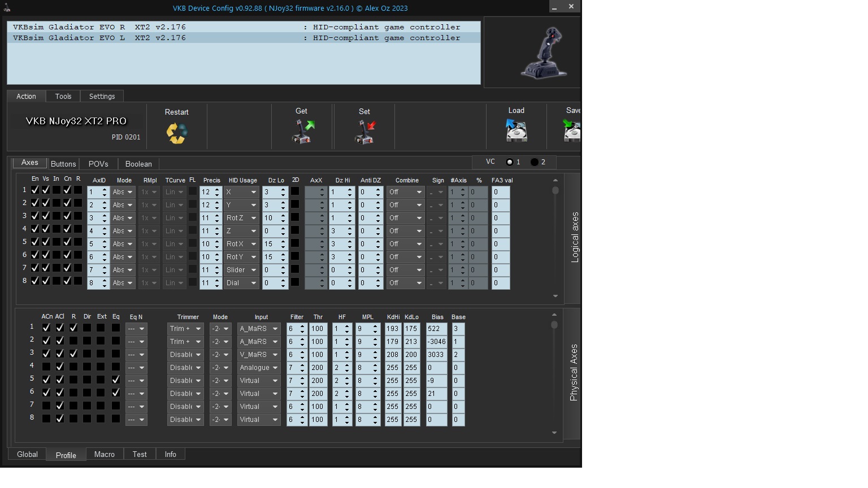
Task: Toggle Eq checkbox for physical axis 5
Action: 116,380
